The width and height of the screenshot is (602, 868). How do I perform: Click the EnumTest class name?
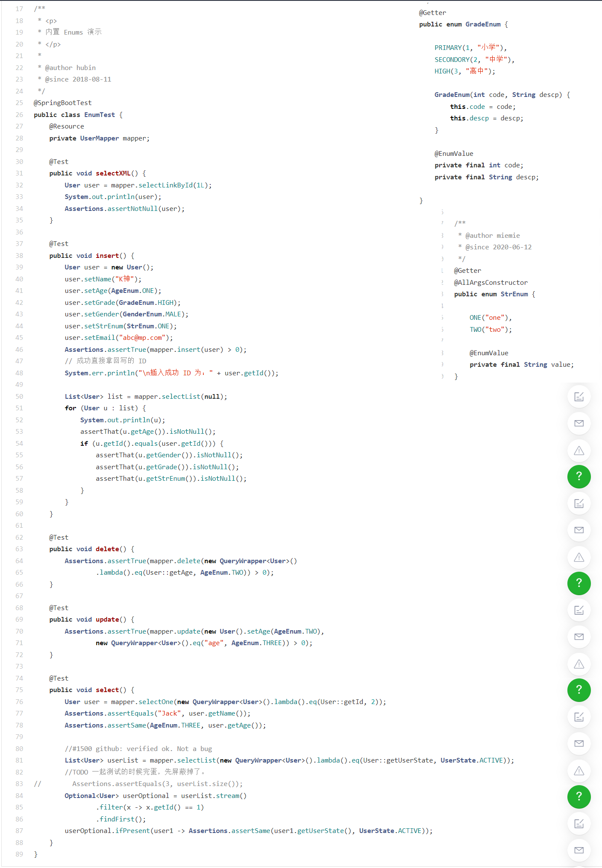(x=100, y=115)
